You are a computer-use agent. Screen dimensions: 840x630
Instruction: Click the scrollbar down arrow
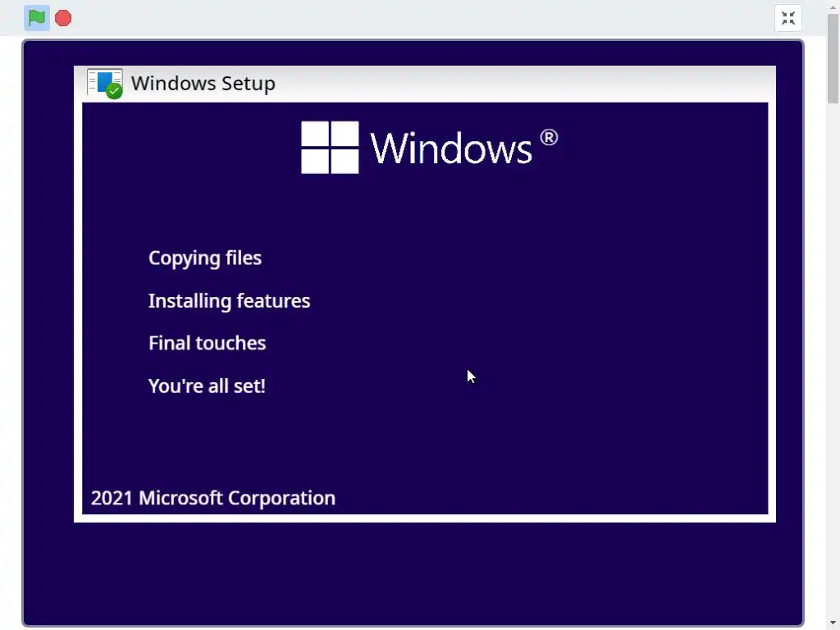pyautogui.click(x=833, y=624)
